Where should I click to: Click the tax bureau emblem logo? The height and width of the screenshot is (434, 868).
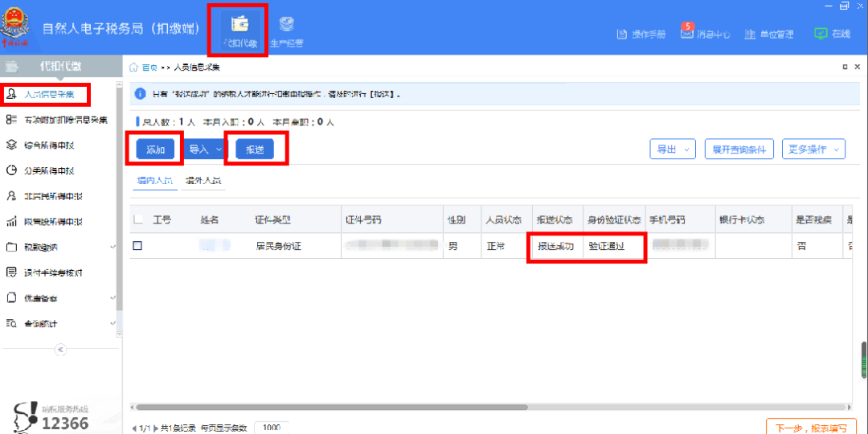[17, 29]
